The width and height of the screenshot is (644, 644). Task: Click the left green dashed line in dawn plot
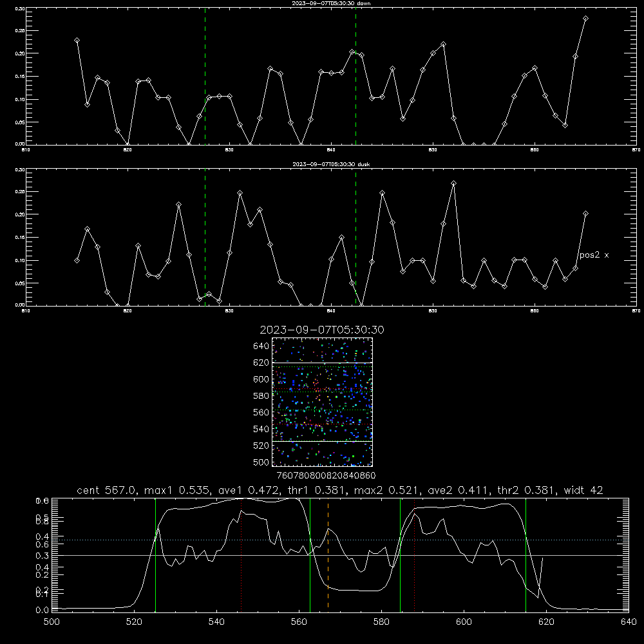point(205,76)
